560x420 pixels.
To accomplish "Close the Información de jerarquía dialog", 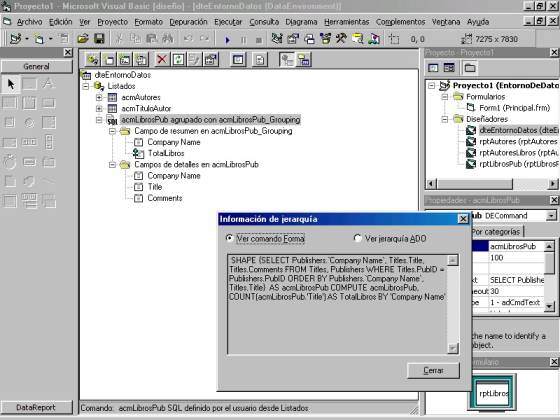I will [463, 219].
